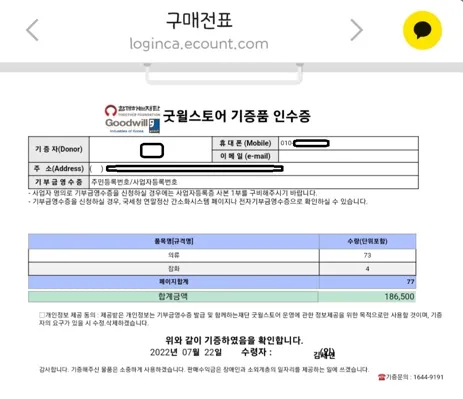Click the red phone icon by 기증문의
Image resolution: width=463 pixels, height=399 pixels.
click(381, 377)
